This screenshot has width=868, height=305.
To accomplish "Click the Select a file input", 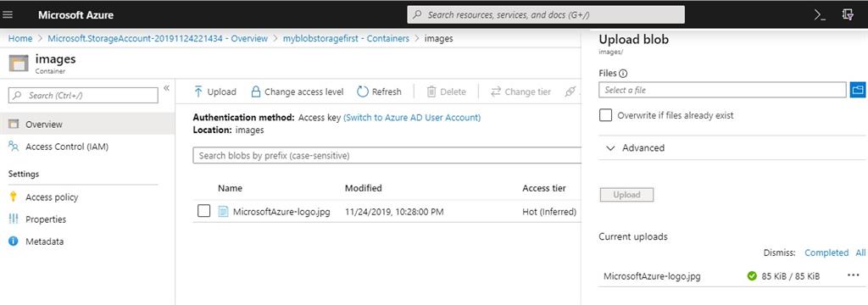I will click(722, 90).
